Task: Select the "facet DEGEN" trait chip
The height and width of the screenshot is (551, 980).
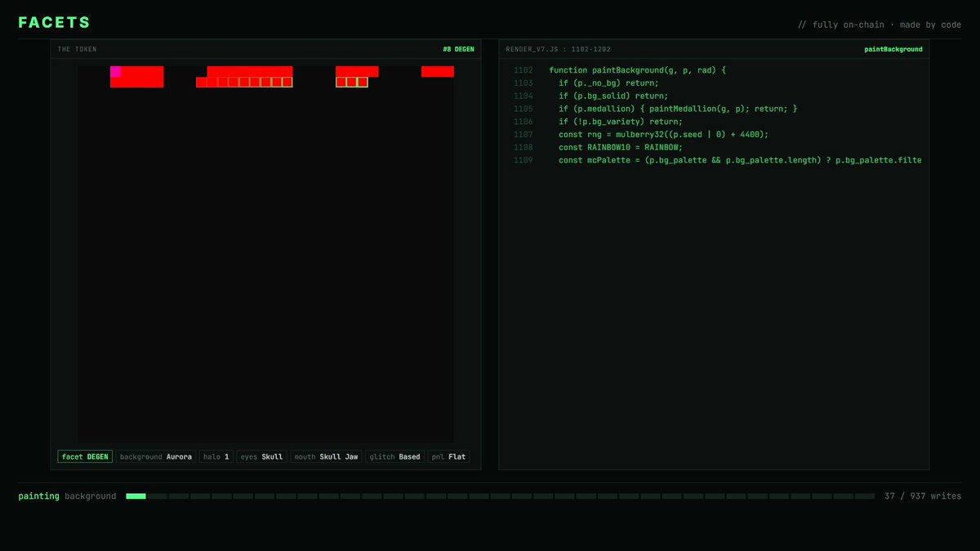Action: click(x=85, y=457)
